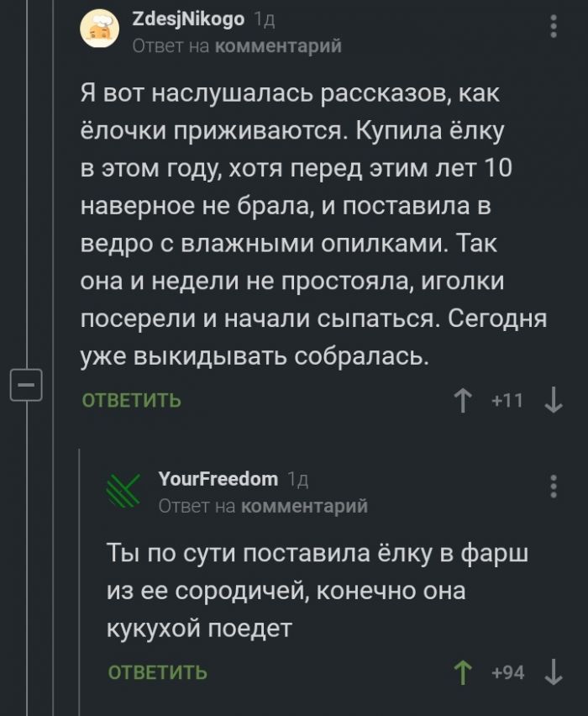Collapse the comment thread with minus box

24,386
